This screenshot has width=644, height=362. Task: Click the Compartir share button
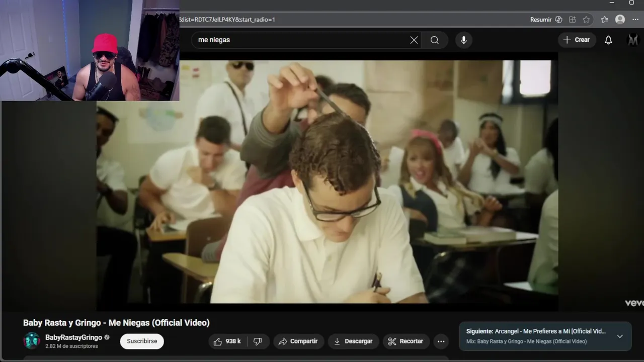coord(298,341)
